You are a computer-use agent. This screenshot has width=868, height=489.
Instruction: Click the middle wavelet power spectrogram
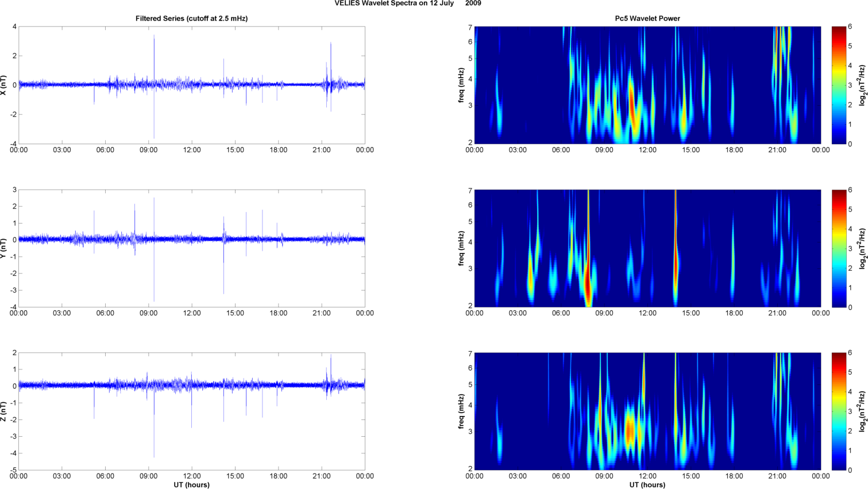[647, 248]
